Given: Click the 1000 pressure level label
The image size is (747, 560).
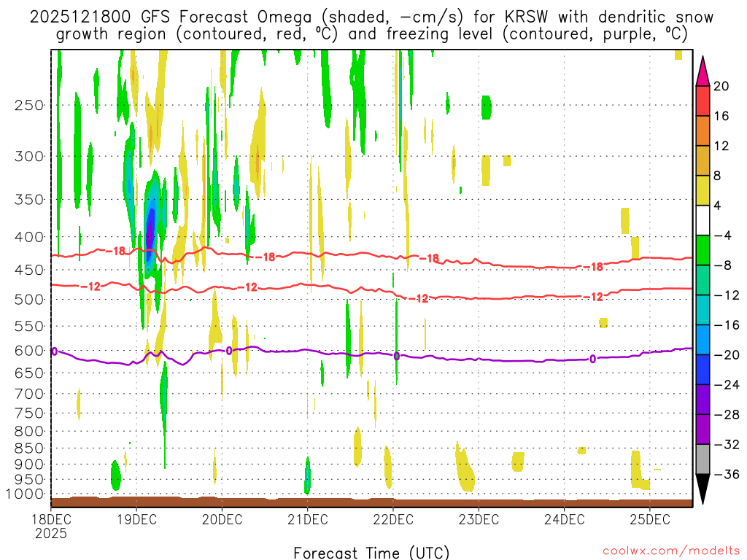Looking at the screenshot, I should click(x=26, y=494).
